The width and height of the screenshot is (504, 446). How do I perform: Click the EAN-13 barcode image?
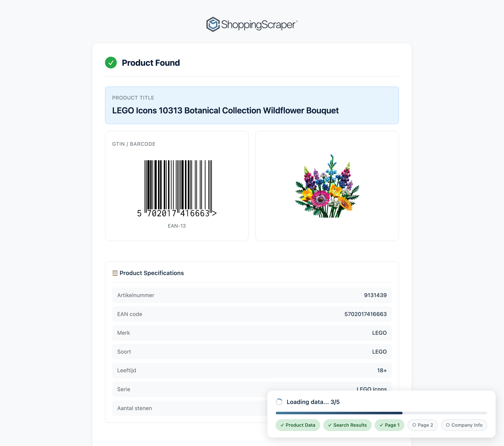[x=177, y=189]
